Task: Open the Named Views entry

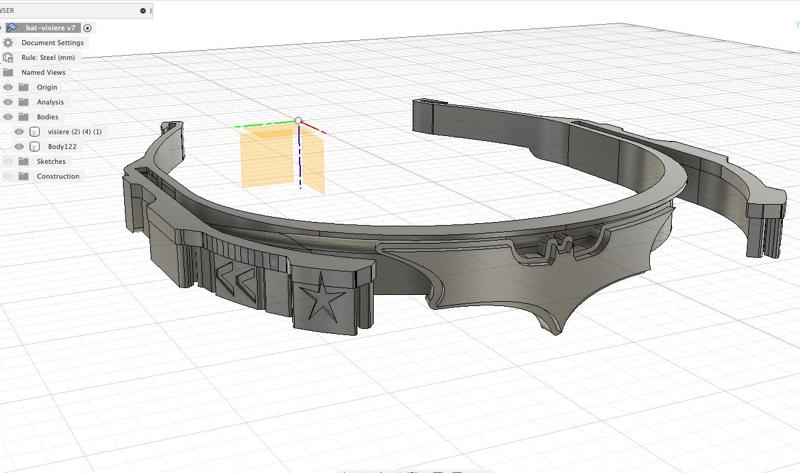Action: (43, 72)
